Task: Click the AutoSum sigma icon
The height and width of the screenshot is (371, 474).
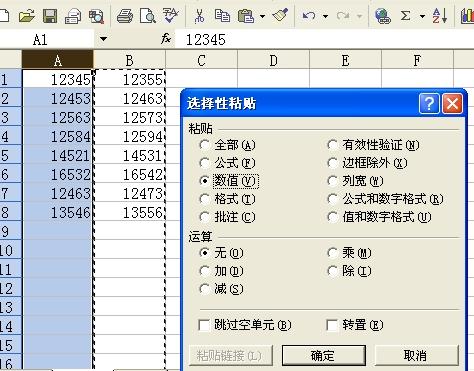Action: pyautogui.click(x=405, y=16)
